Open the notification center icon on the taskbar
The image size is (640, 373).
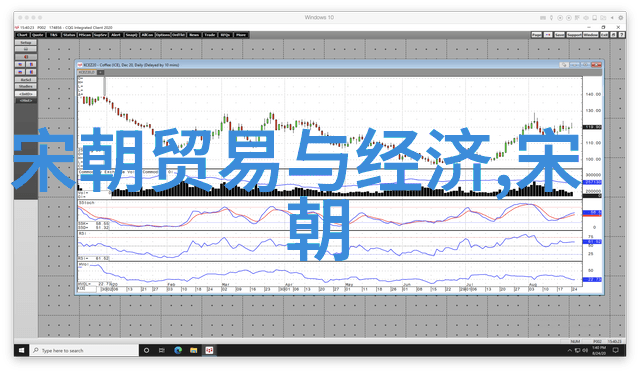tap(616, 350)
